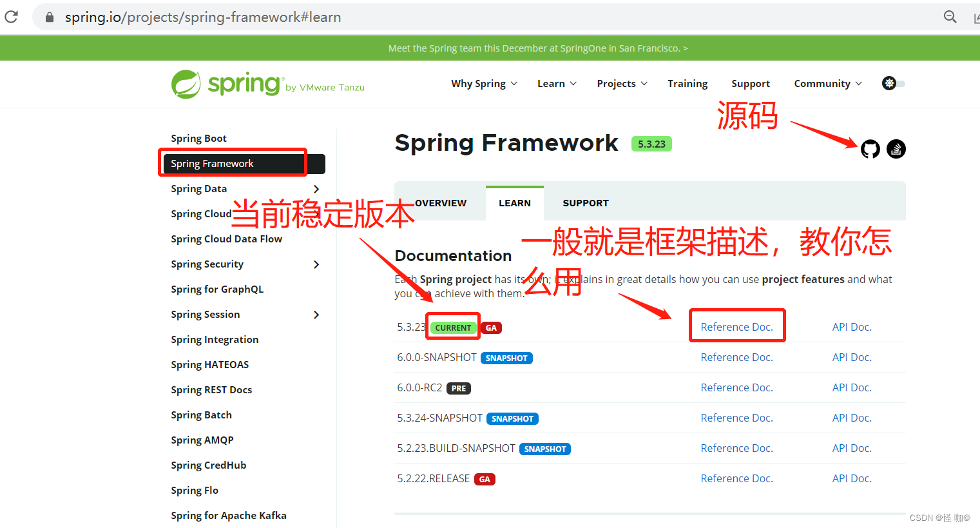
Task: Click the GA badge on 5.2.22.RELEASE
Action: [x=485, y=479]
